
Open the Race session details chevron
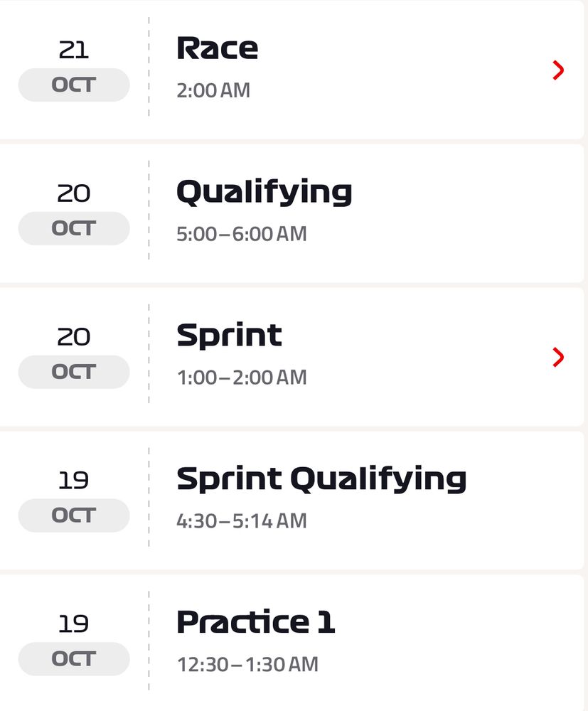[x=558, y=70]
